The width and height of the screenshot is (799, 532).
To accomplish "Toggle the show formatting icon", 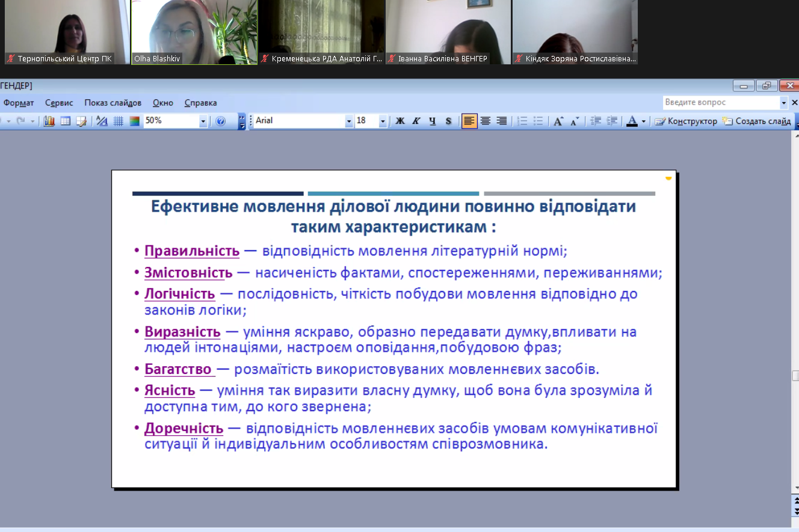I will pos(102,121).
